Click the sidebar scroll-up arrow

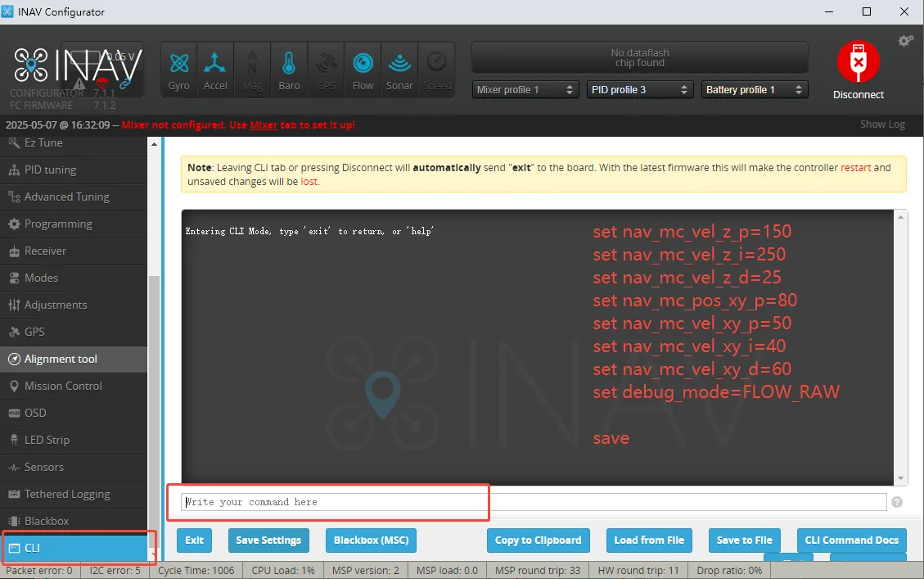tap(154, 144)
